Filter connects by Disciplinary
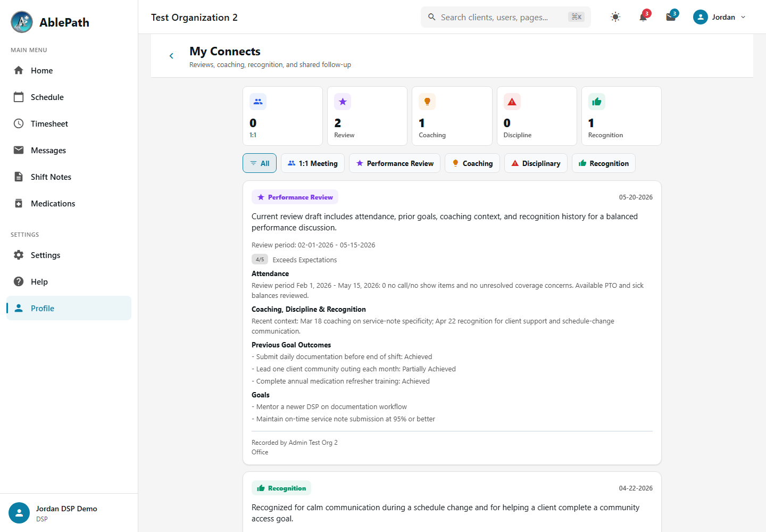The width and height of the screenshot is (766, 532). point(536,163)
